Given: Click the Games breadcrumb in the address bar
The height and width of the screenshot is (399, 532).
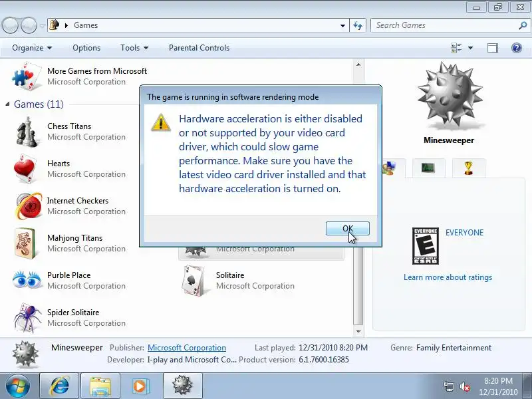Looking at the screenshot, I should pyautogui.click(x=86, y=25).
